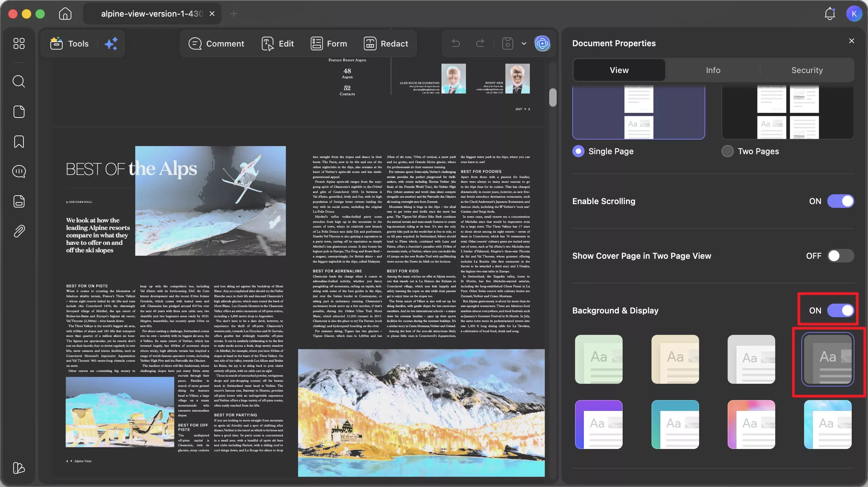The width and height of the screenshot is (868, 487).
Task: Click the mountain lake landscape photo
Action: pyautogui.click(x=421, y=413)
